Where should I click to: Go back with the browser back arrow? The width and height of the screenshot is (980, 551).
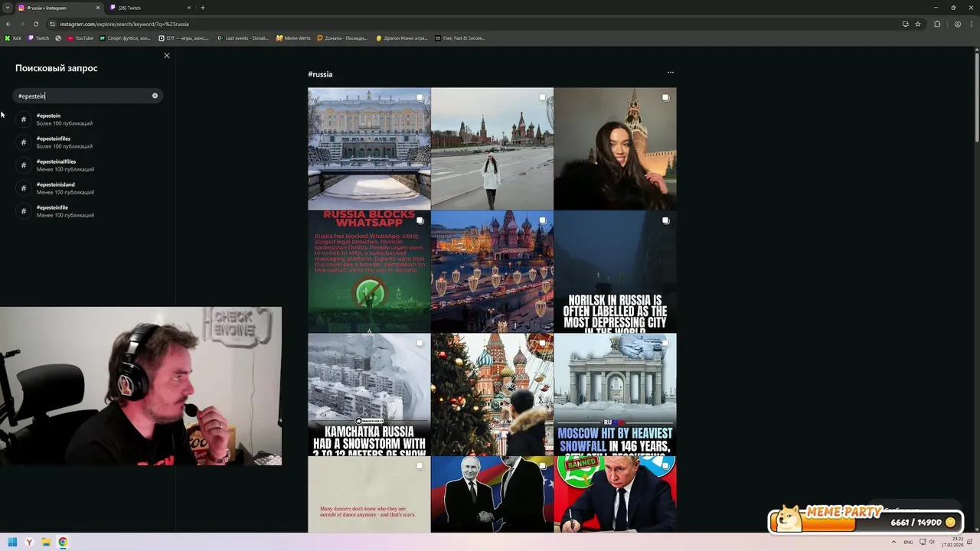coord(8,24)
